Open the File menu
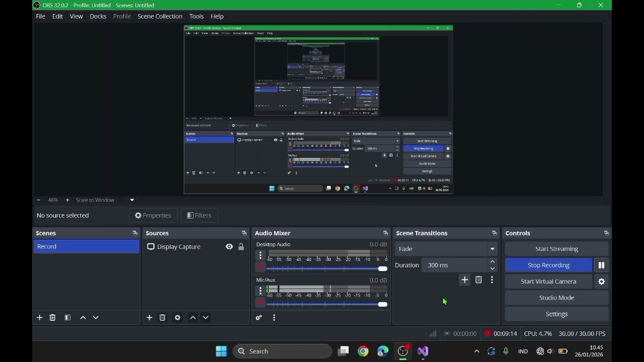This screenshot has height=362, width=644. pos(41,17)
